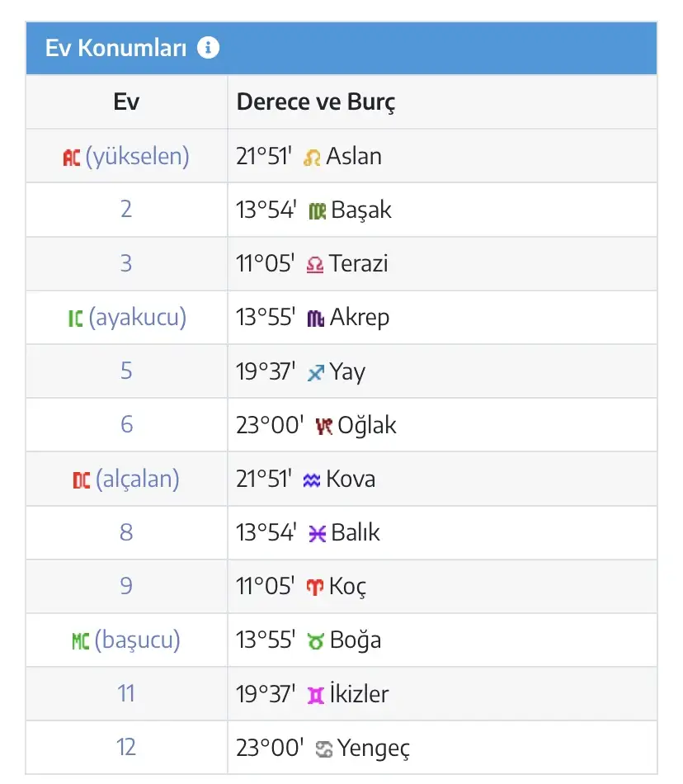Open the DC (alçalan) house link

[126, 479]
